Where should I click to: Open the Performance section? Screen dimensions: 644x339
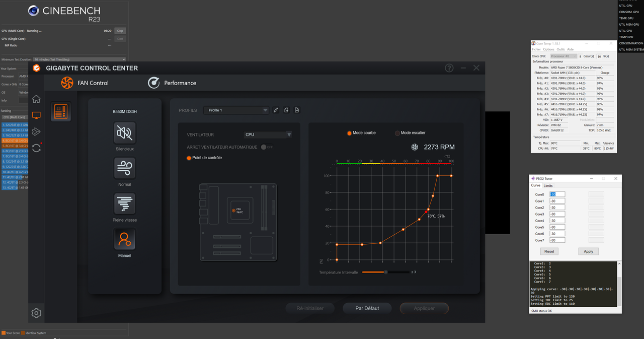172,83
